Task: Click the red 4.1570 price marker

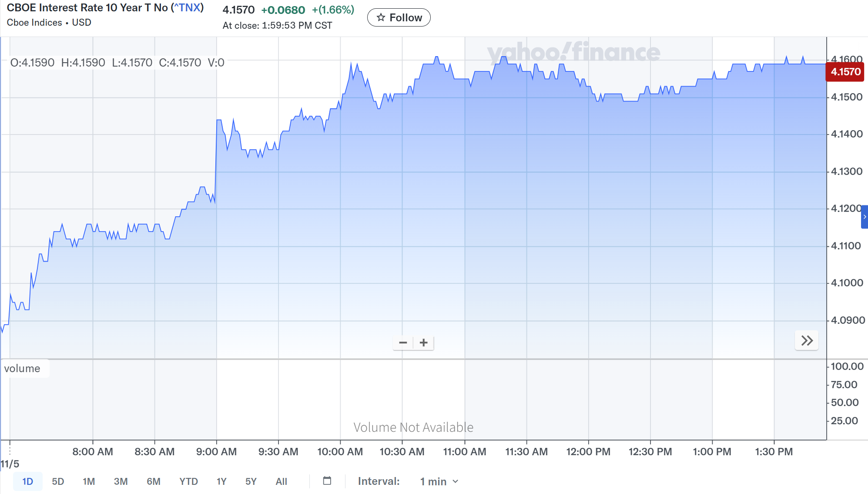Action: point(845,72)
